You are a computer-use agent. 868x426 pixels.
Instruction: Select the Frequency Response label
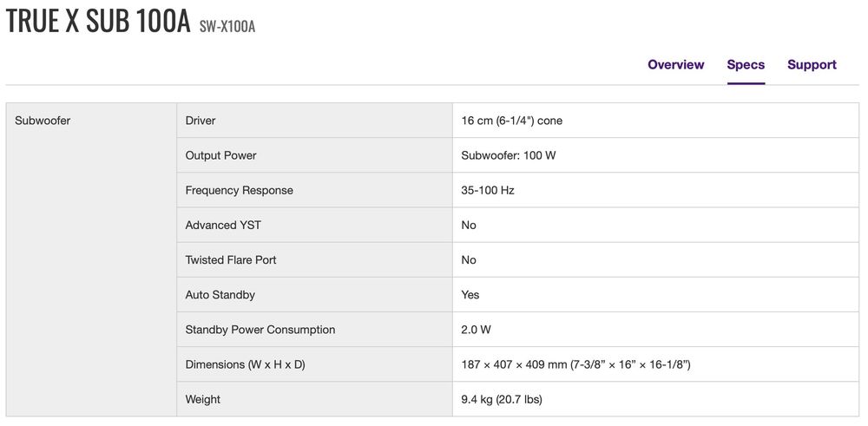pos(239,190)
